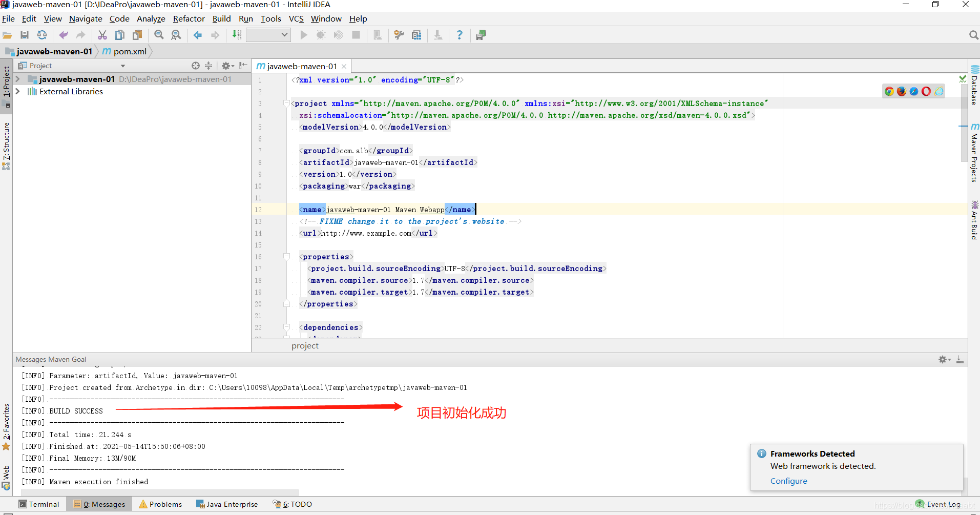
Task: Open Settings via wrench icon
Action: tap(399, 35)
